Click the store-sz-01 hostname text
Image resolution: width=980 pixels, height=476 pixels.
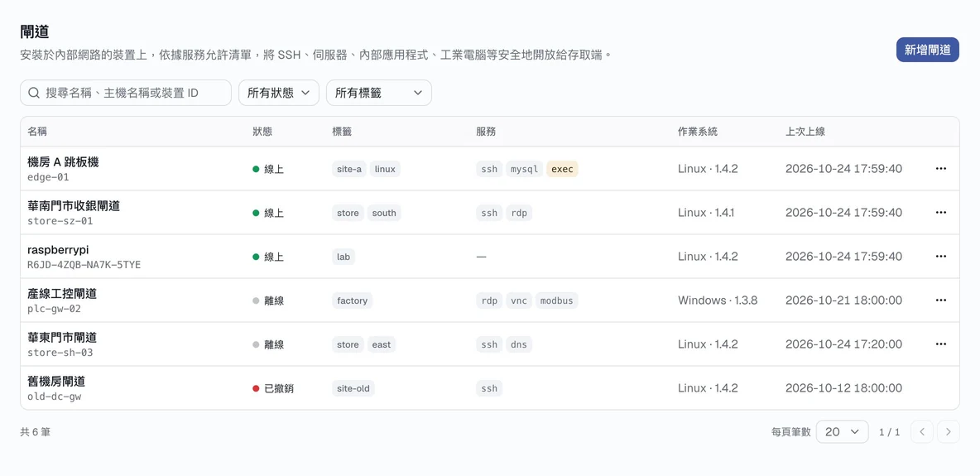coord(60,221)
